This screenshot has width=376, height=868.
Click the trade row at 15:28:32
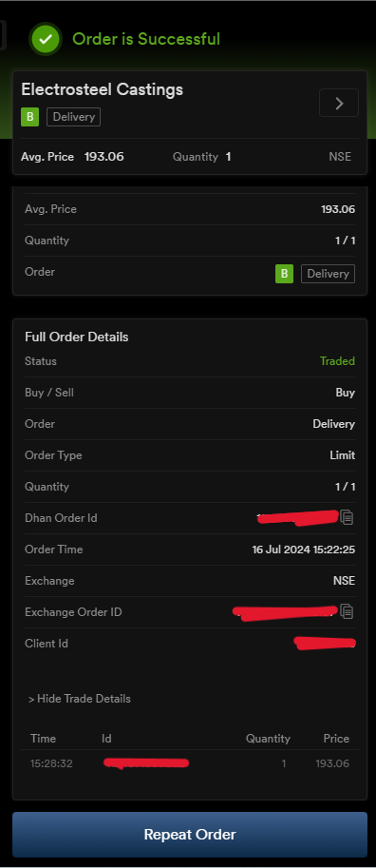(x=190, y=763)
